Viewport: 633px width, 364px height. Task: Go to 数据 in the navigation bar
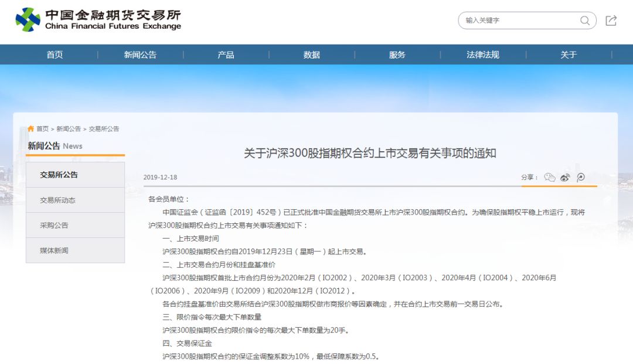(x=311, y=55)
